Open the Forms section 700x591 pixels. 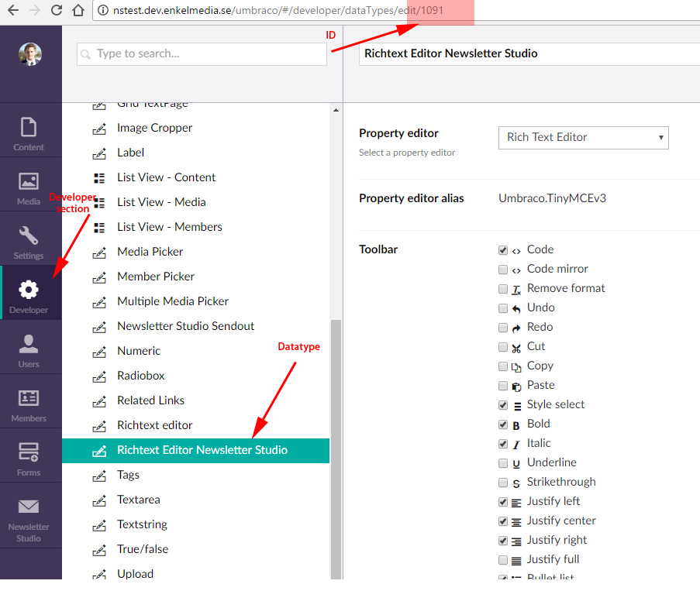(29, 459)
